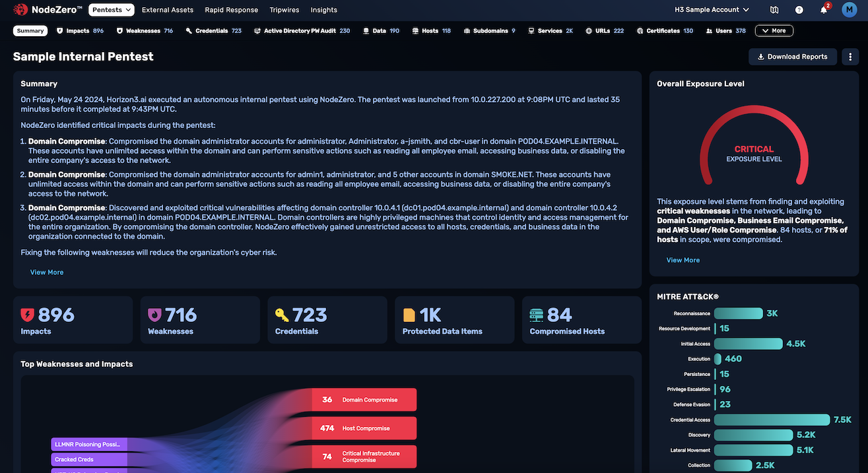Click the Credential Access progress bar in MITRE ATT&CK
Viewport: 868px width, 473px height.
coord(771,420)
